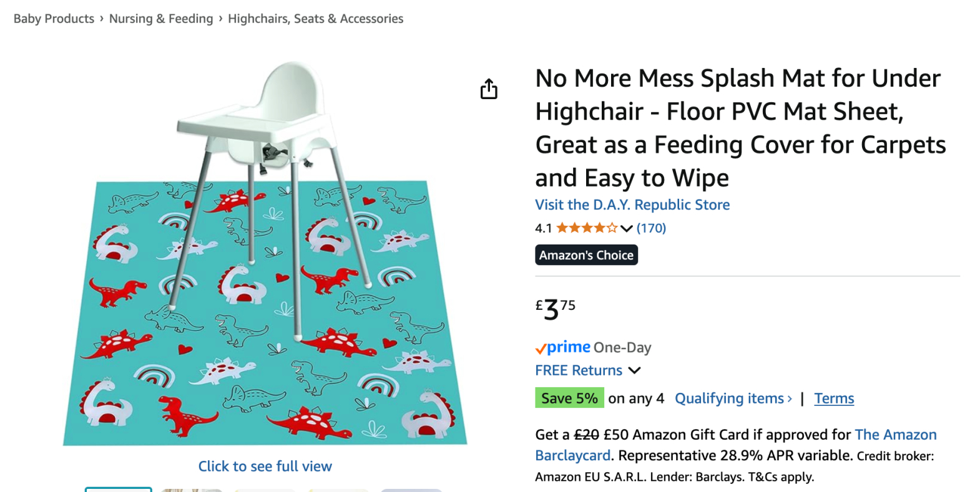Open the Terms link
The image size is (980, 492).
[x=834, y=398]
